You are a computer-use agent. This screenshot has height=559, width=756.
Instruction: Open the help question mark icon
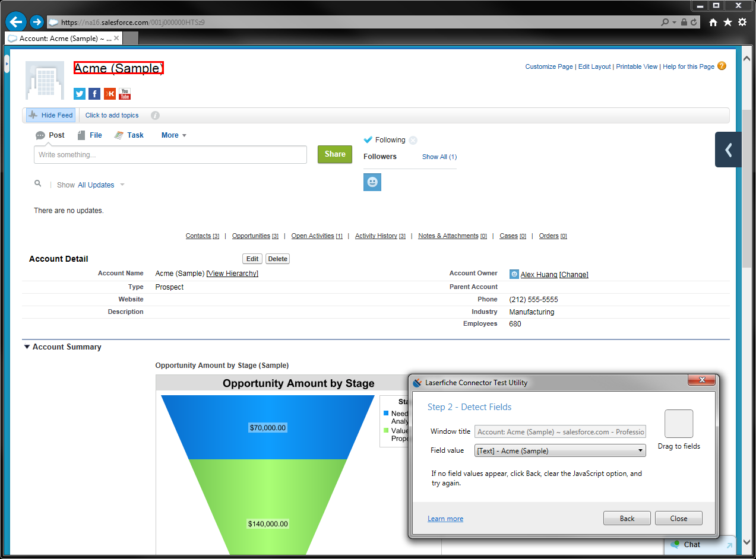(x=722, y=66)
